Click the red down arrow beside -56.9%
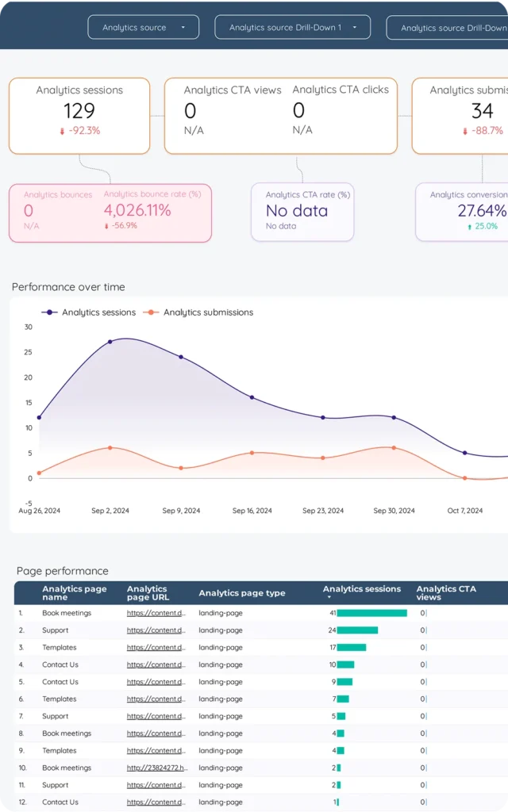Image resolution: width=508 pixels, height=812 pixels. pos(106,226)
